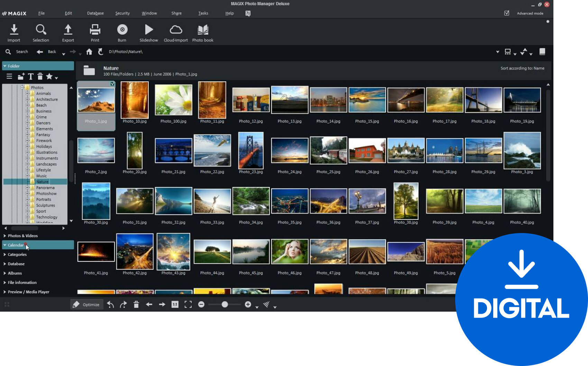The height and width of the screenshot is (366, 588).
Task: Select the Slideshow tool
Action: 148,32
